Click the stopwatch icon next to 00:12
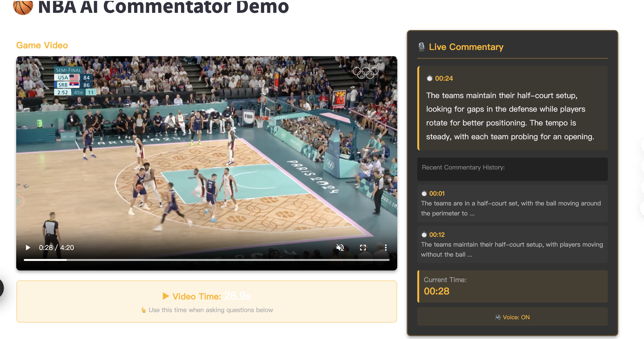This screenshot has width=644, height=339. (x=424, y=234)
